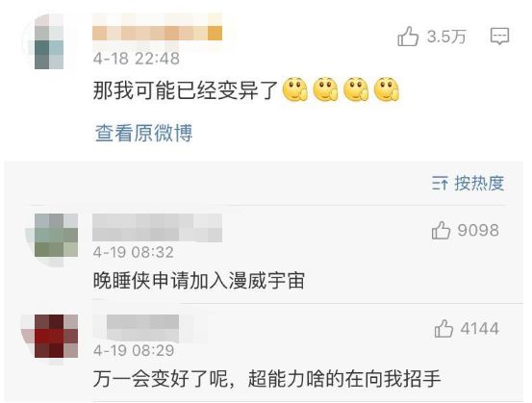Tap the first emoji in the post
Viewport: 532px width, 403px height.
pyautogui.click(x=294, y=89)
